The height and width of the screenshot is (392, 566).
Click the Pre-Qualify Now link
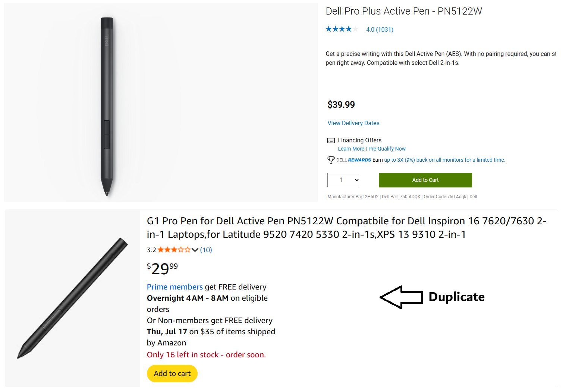pos(387,148)
